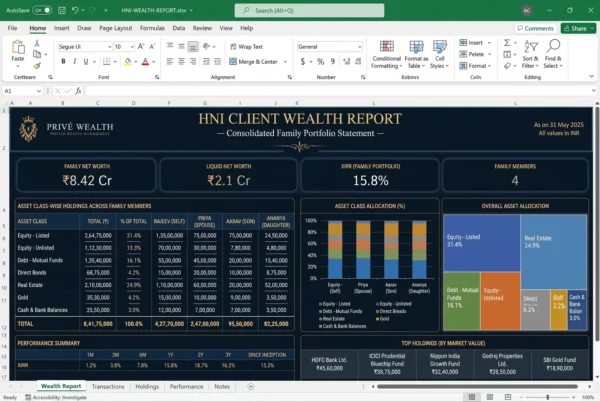
Task: Expand the Merge & Center dropdown arrow
Action: click(285, 62)
